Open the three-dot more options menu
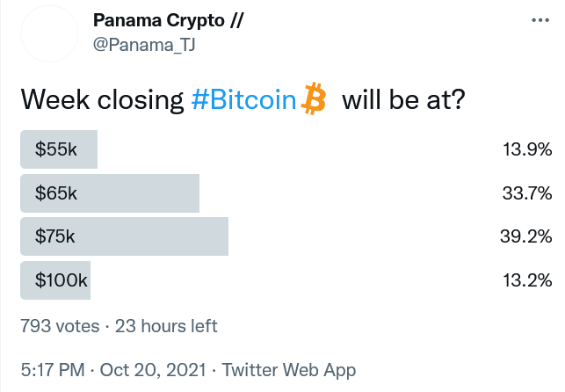Screen dimensions: 565x392 [540, 20]
